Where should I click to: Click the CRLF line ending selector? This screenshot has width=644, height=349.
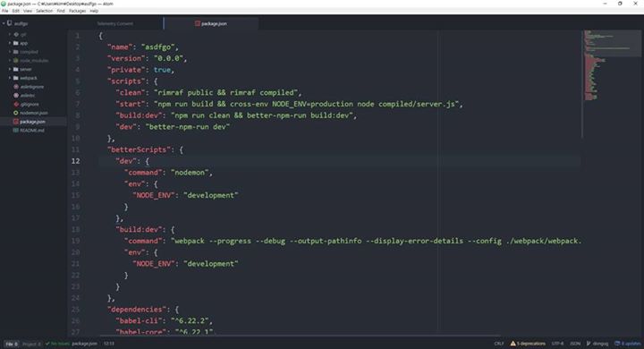[x=499, y=344]
